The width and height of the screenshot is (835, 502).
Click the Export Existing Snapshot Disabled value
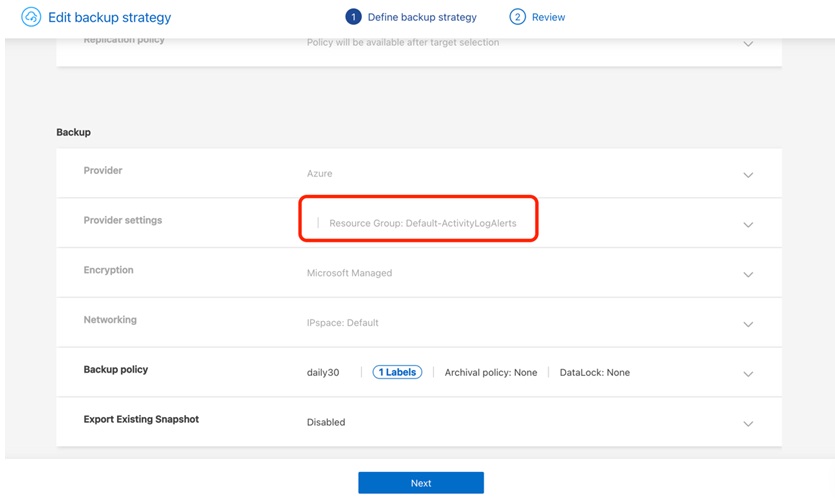pyautogui.click(x=326, y=422)
